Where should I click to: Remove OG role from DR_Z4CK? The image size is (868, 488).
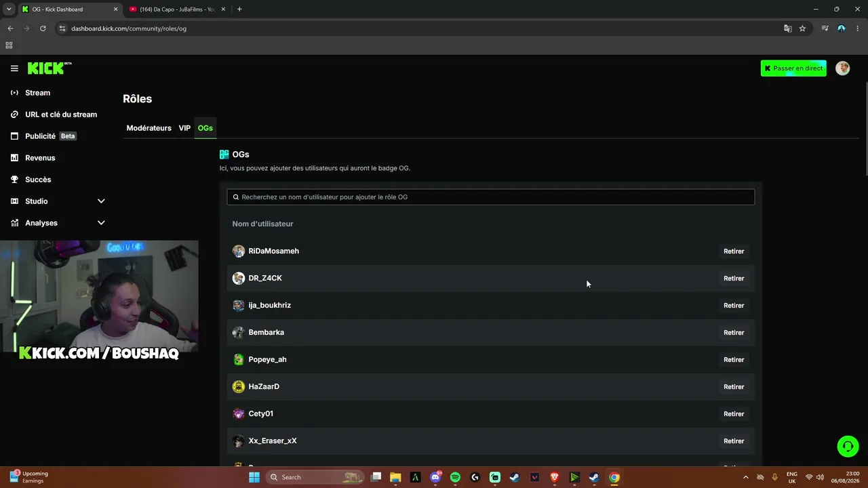click(734, 279)
